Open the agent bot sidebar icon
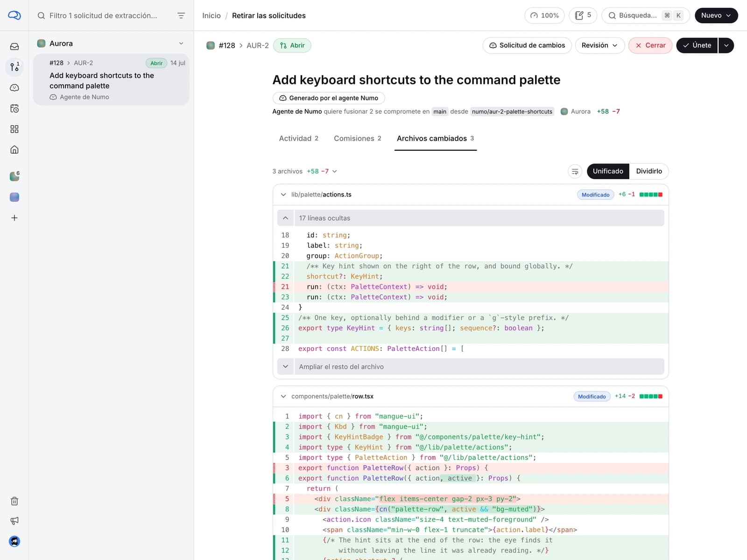 coord(14,88)
